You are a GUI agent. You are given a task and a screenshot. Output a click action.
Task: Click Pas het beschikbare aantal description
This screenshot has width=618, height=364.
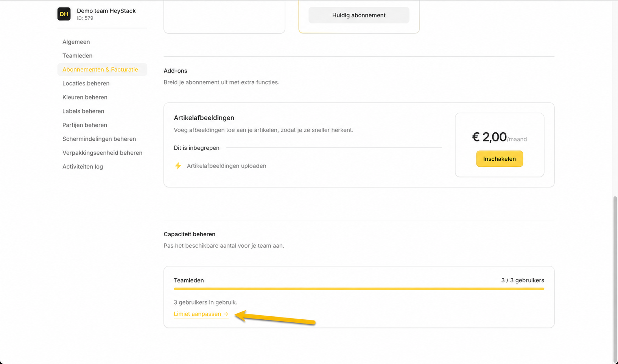click(224, 246)
